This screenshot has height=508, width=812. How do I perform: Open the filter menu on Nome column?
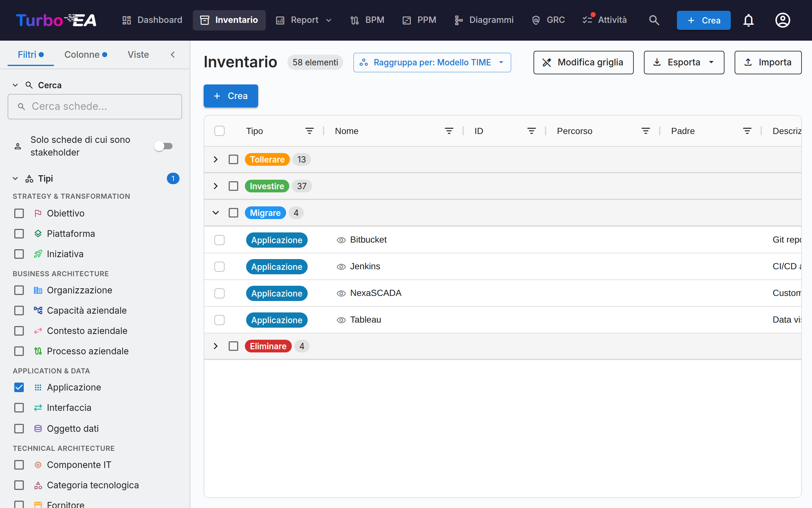(449, 131)
